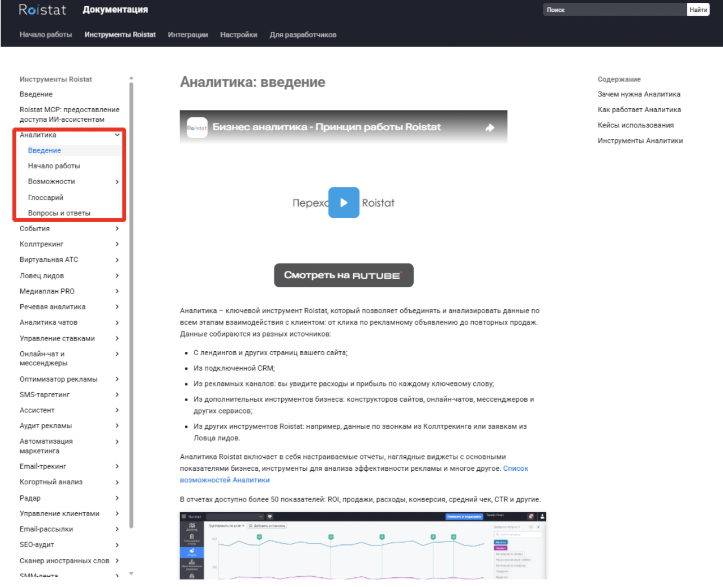This screenshot has width=723, height=588.
Task: Expand the Управление ставками sidebar section
Action: point(117,338)
